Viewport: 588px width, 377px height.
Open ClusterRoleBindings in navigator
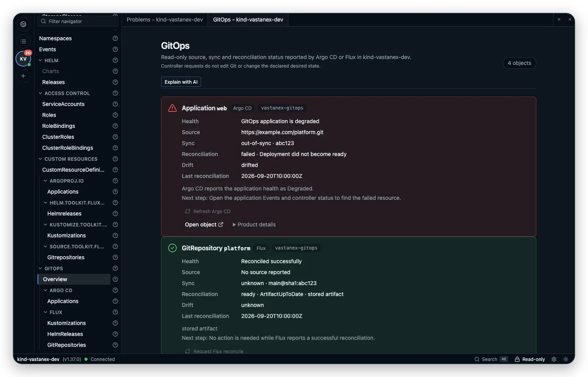68,148
